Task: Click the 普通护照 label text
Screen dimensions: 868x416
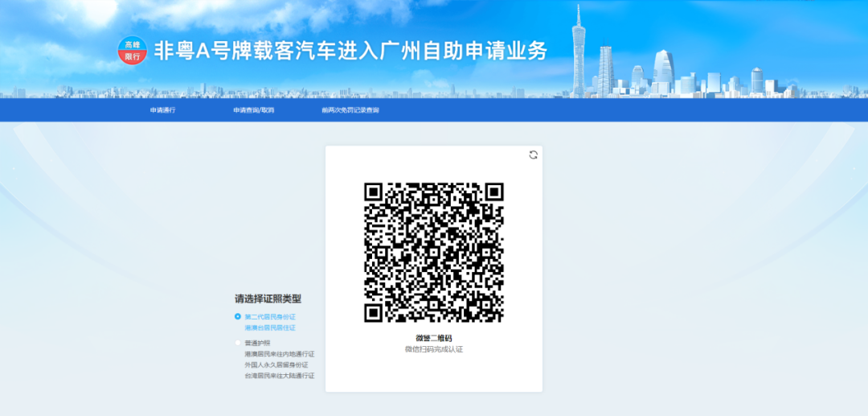Action: click(257, 343)
